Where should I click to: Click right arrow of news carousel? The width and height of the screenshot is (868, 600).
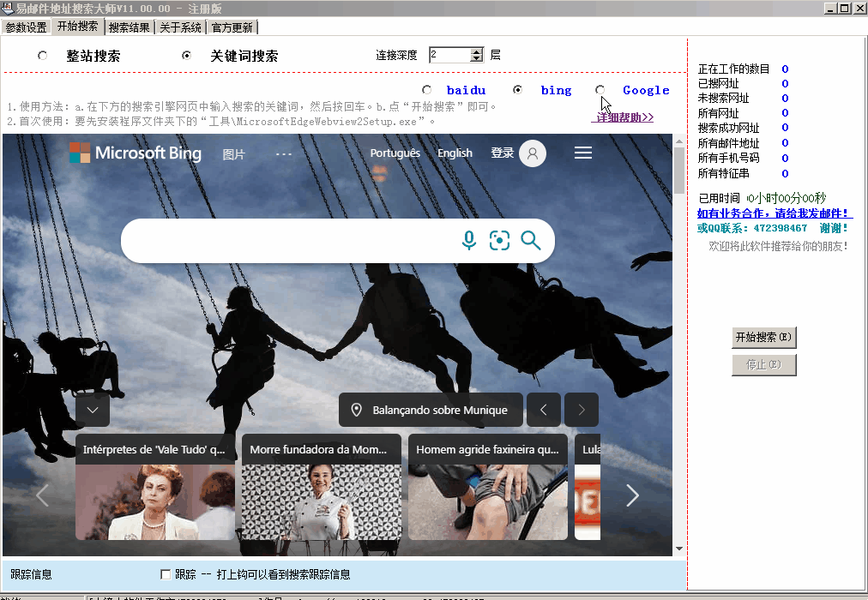click(632, 495)
